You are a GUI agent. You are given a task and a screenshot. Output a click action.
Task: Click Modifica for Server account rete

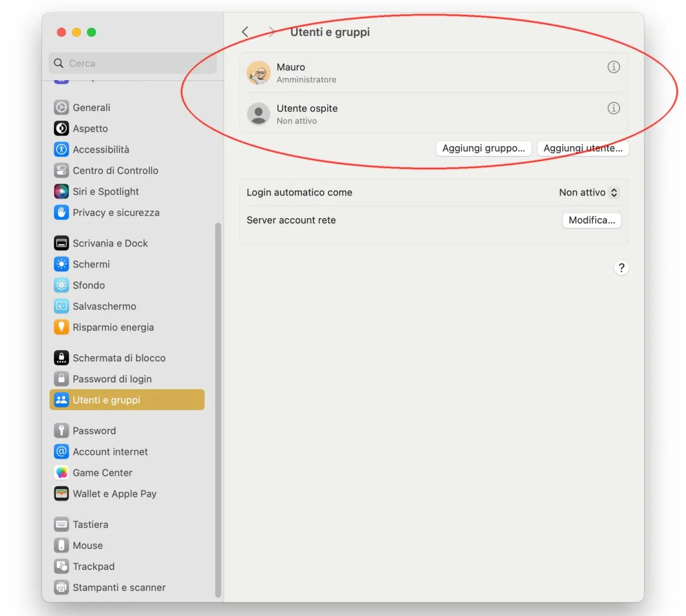coord(592,220)
